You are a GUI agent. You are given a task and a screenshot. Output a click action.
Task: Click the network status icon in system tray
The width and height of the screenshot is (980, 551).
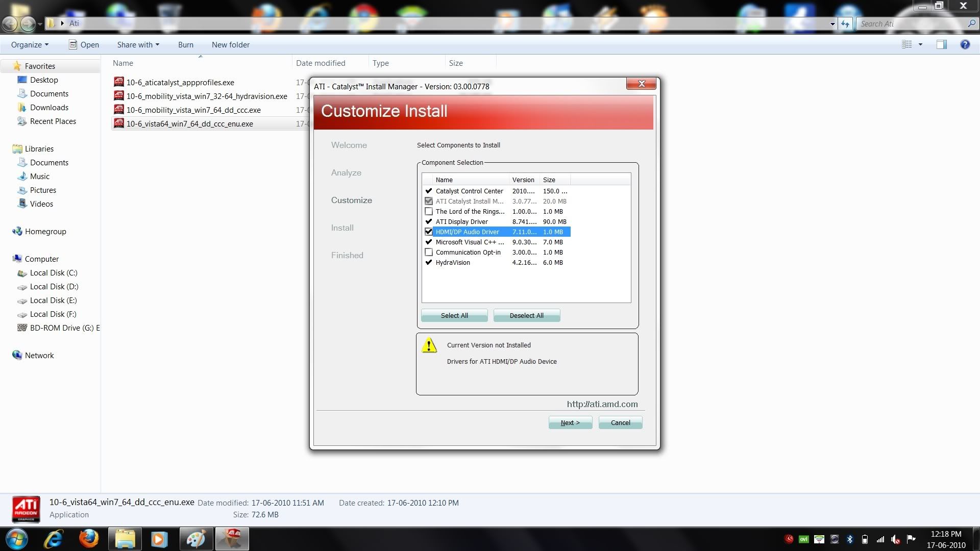click(x=880, y=539)
